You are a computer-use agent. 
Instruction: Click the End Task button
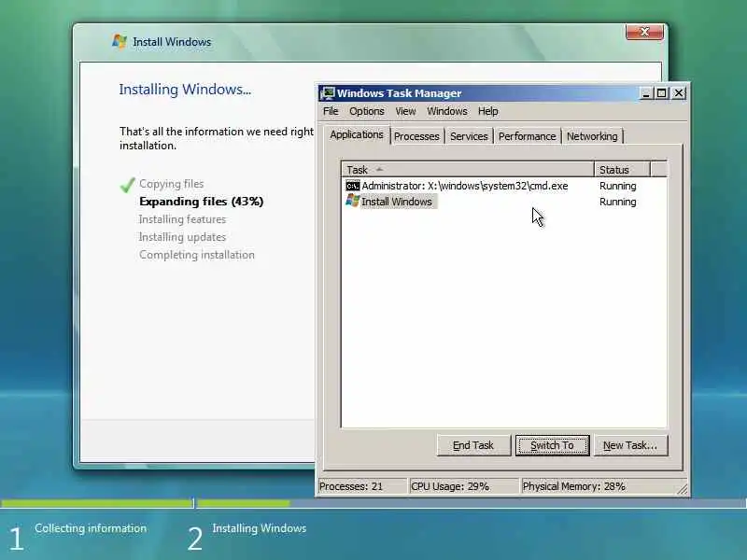tap(473, 445)
